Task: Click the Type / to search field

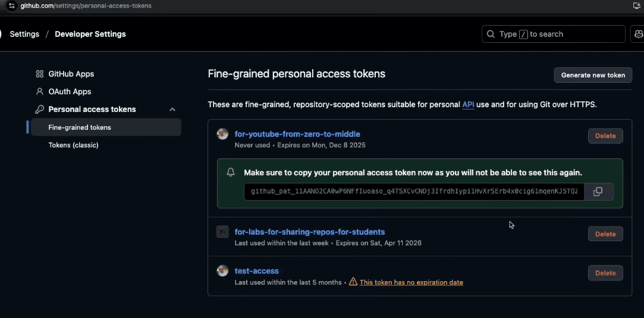Action: pos(553,34)
